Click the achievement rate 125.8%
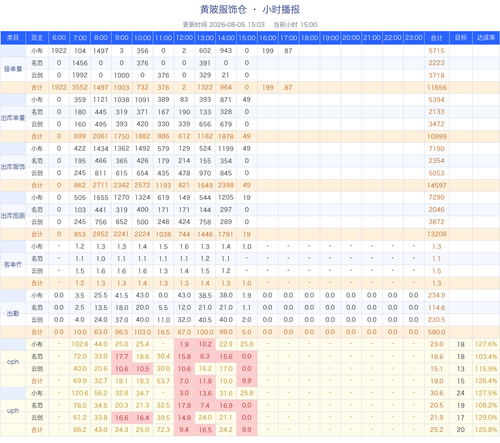Image resolution: width=500 pixels, height=443 pixels. coord(486,430)
